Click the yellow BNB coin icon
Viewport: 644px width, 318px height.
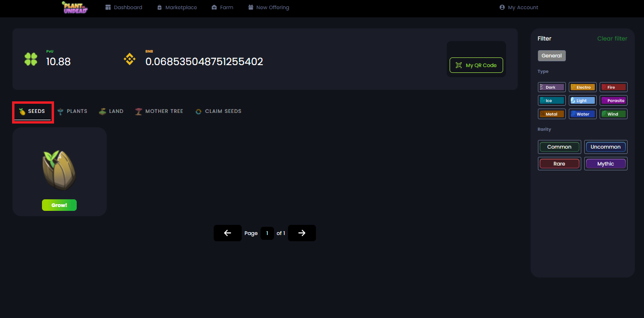pyautogui.click(x=129, y=59)
